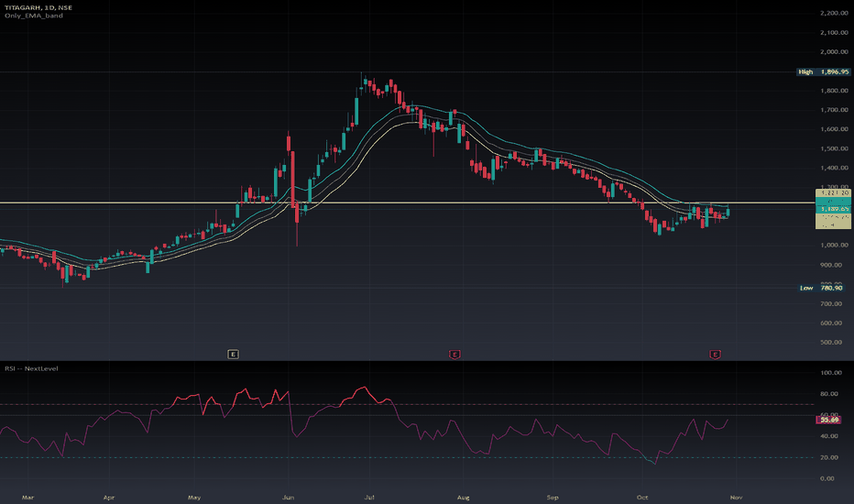Click the tall red candle in early June

292,180
